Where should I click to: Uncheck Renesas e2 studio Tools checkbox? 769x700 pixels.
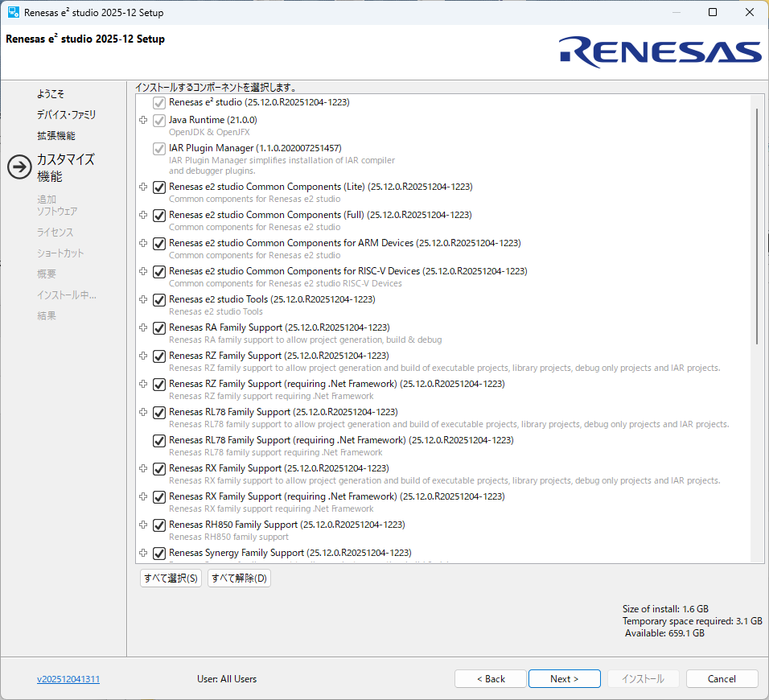tap(159, 300)
